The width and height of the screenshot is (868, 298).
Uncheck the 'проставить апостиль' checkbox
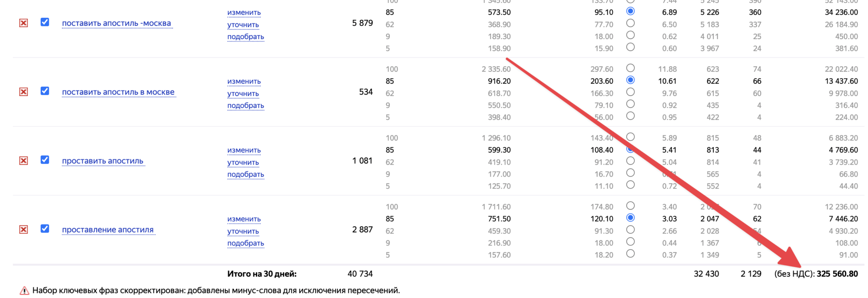point(45,160)
